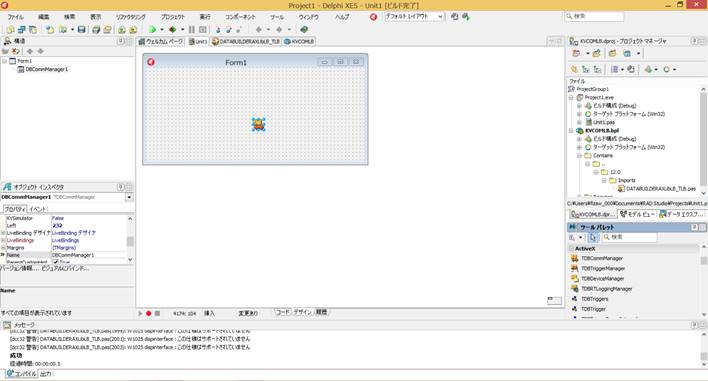Switch to the イベント tab
Image resolution: width=708 pixels, height=381 pixels.
pyautogui.click(x=37, y=209)
